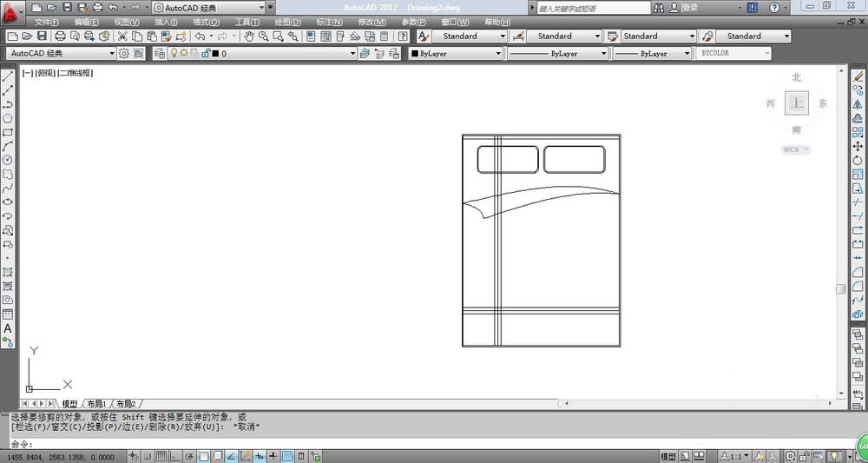
Task: Pick the Circle drawing tool
Action: pos(8,160)
